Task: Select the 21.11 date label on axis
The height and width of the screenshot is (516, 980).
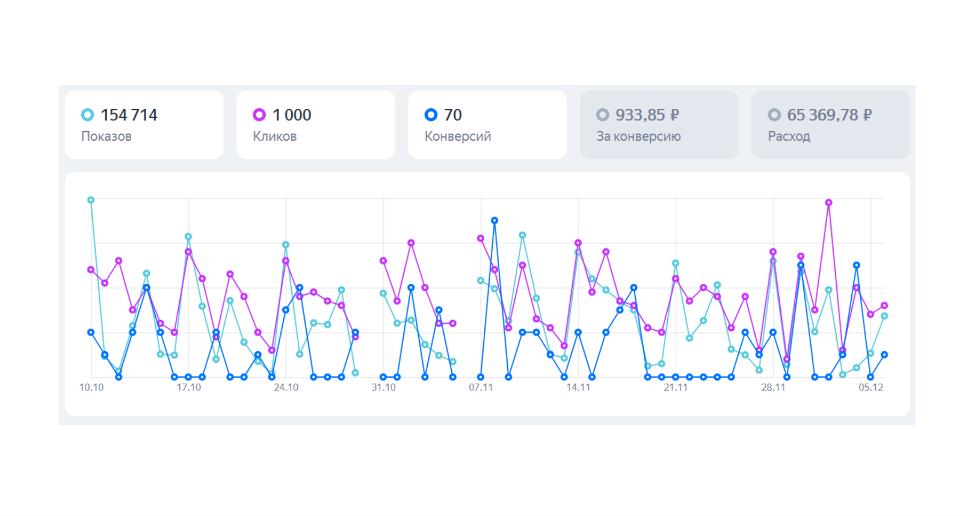Action: tap(676, 387)
